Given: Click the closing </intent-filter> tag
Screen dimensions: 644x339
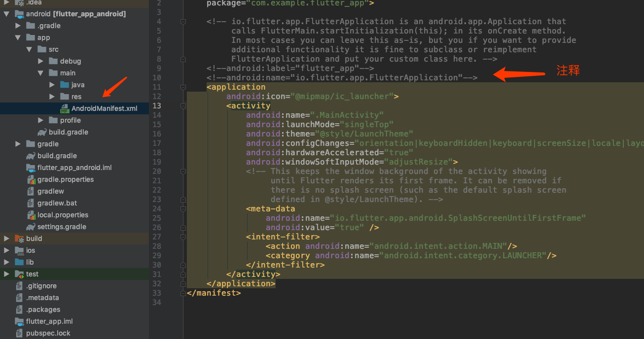Looking at the screenshot, I should (x=285, y=265).
